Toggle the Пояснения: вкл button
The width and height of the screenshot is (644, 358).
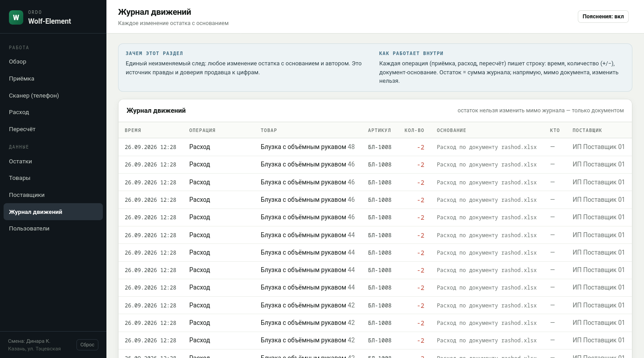[603, 17]
